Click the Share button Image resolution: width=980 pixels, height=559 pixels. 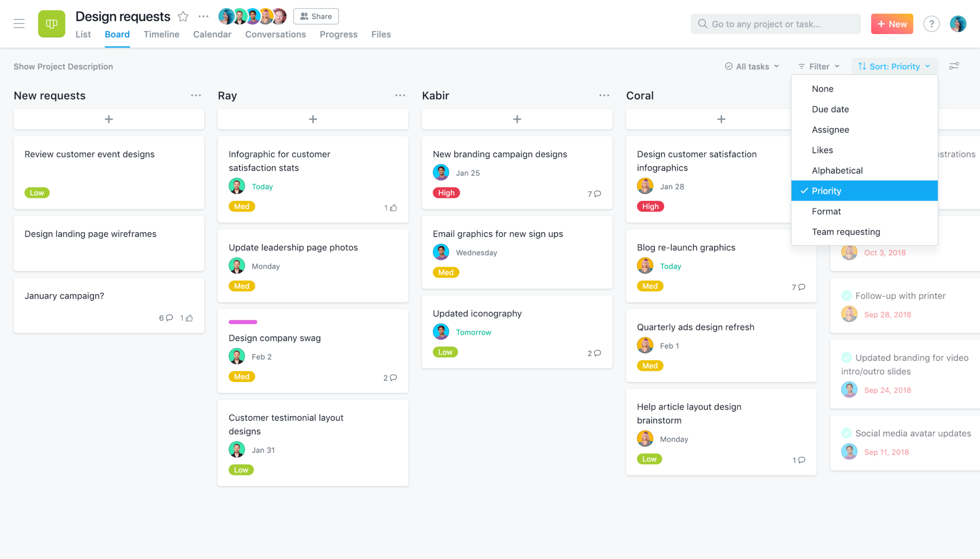click(316, 16)
